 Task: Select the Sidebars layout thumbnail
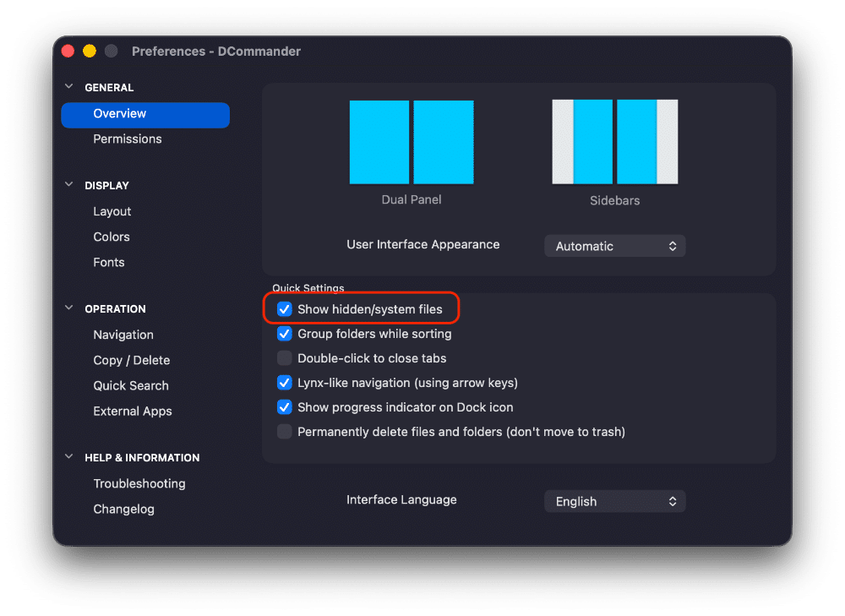614,142
